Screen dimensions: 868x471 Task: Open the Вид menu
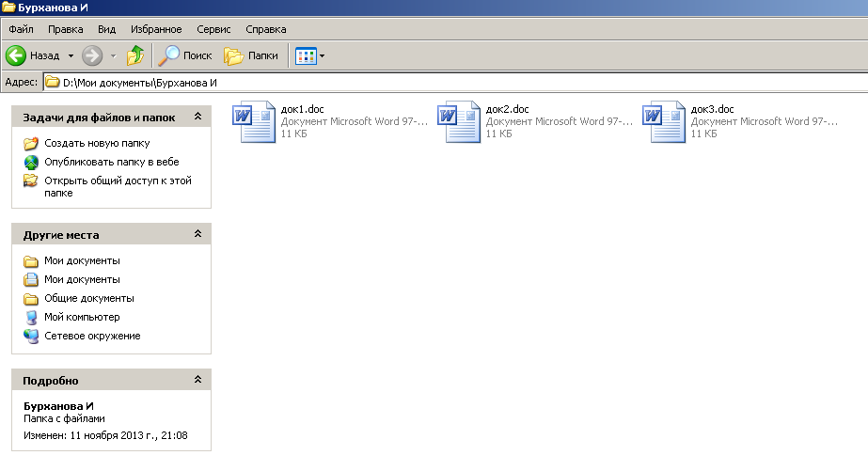(x=107, y=29)
